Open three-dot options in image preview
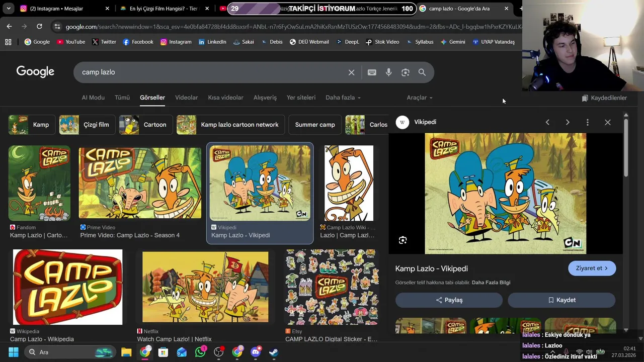 coord(587,122)
